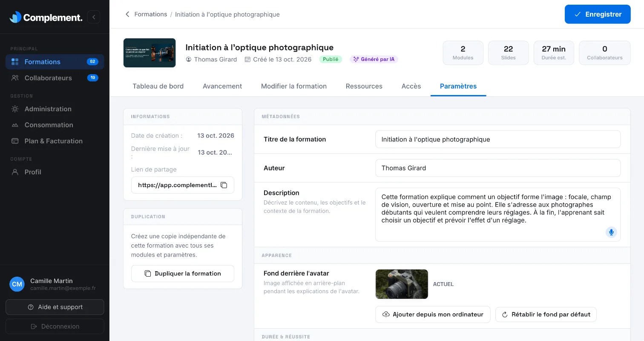Copy the share link with the copy icon
The image size is (644, 341).
(224, 185)
